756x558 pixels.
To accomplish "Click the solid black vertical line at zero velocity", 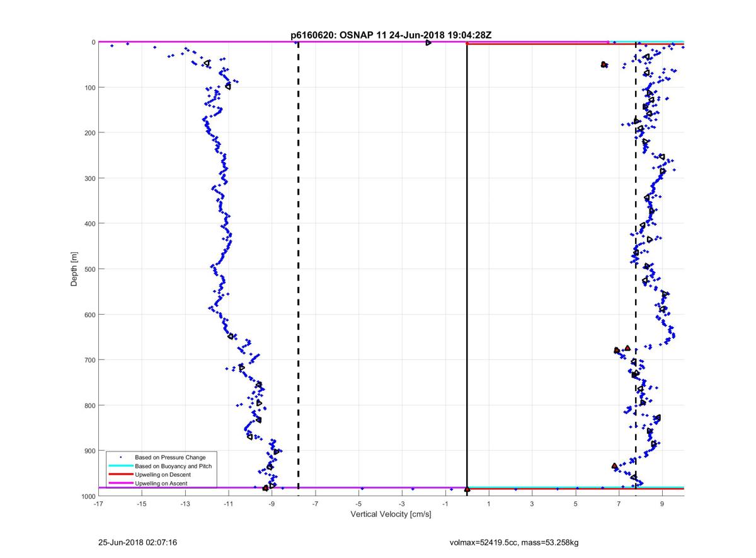I will 467,269.
